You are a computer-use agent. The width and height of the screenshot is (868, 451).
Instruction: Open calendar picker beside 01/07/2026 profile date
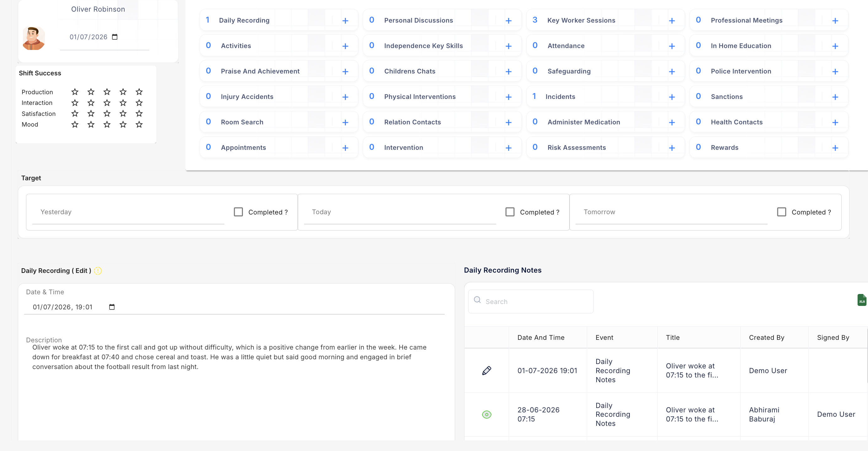point(115,37)
